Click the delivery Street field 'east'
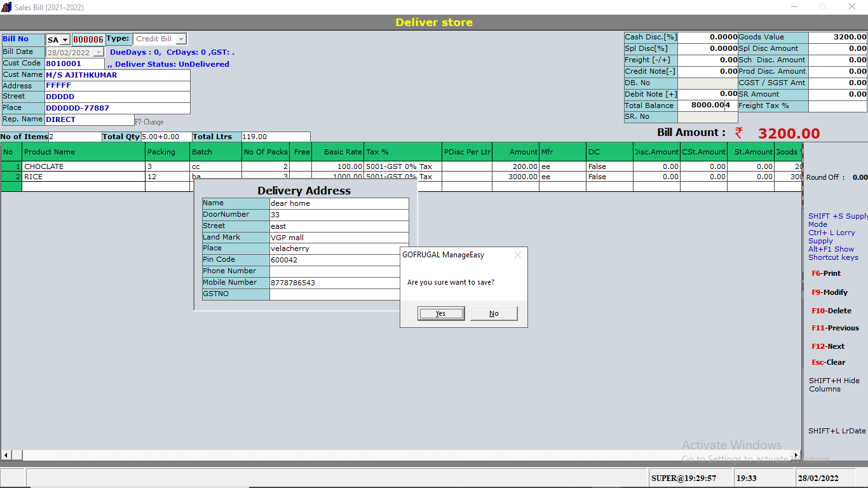The width and height of the screenshot is (868, 488). tap(339, 226)
